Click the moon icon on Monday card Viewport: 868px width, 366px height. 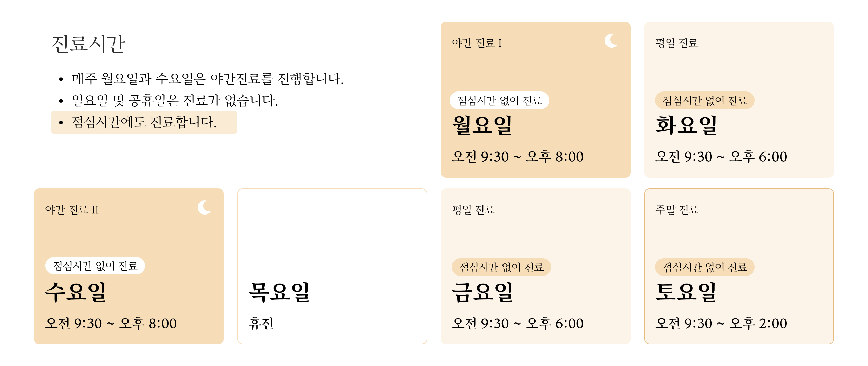611,41
